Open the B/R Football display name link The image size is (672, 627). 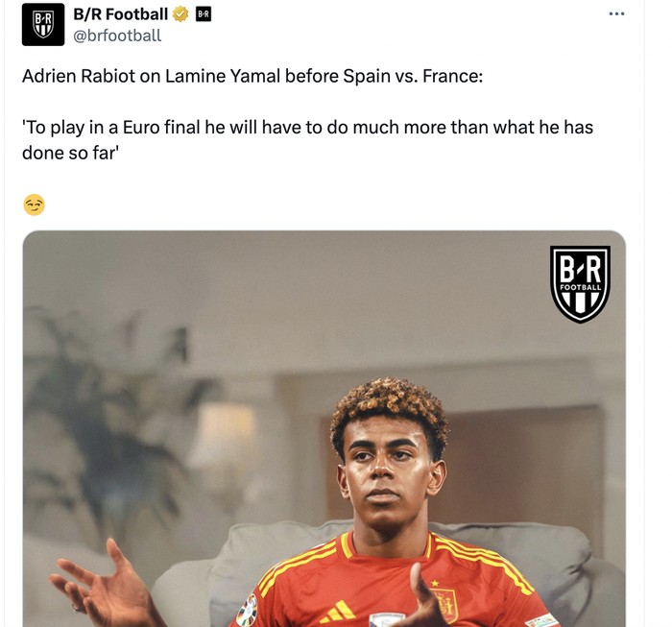[120, 14]
